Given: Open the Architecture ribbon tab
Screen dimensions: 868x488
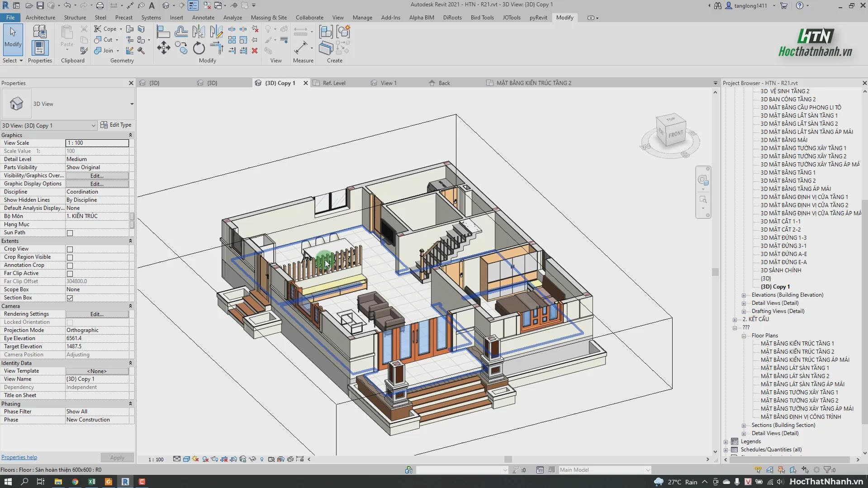Looking at the screenshot, I should (40, 18).
